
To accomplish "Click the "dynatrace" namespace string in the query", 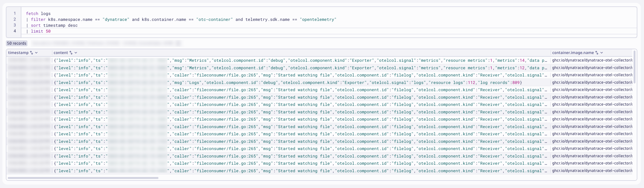I will (x=116, y=20).
